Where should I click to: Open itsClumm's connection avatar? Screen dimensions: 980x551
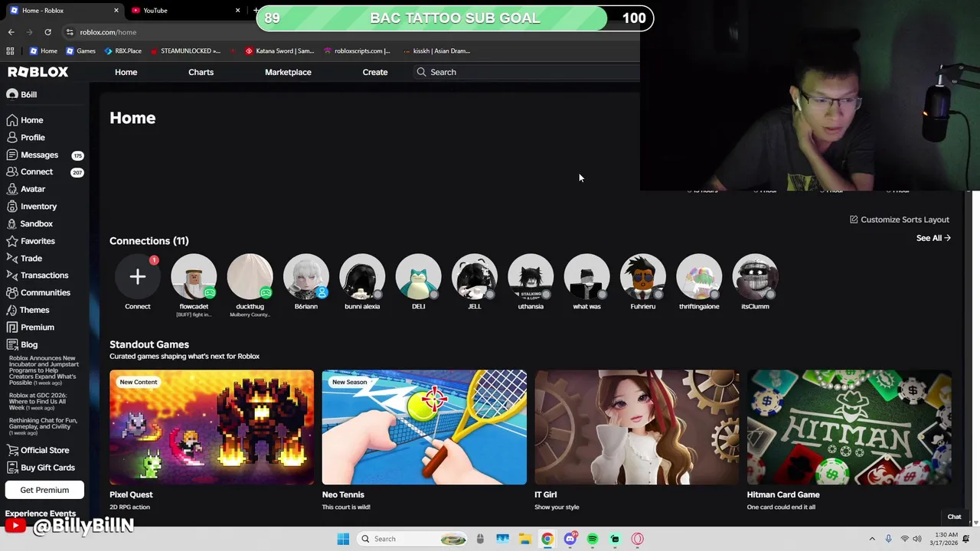[x=755, y=276]
